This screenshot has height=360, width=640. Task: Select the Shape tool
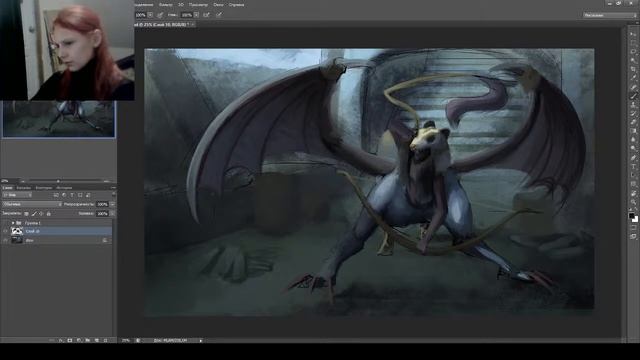(x=633, y=184)
